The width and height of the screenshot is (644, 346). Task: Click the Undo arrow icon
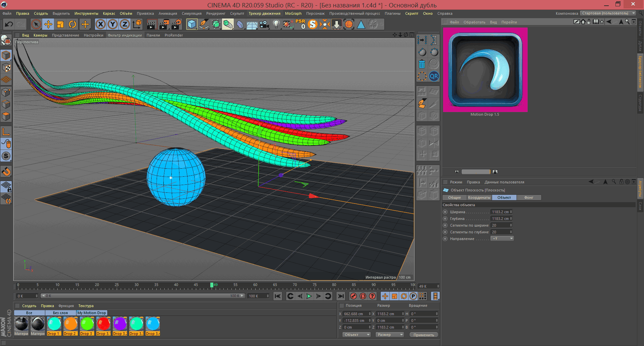[9, 24]
